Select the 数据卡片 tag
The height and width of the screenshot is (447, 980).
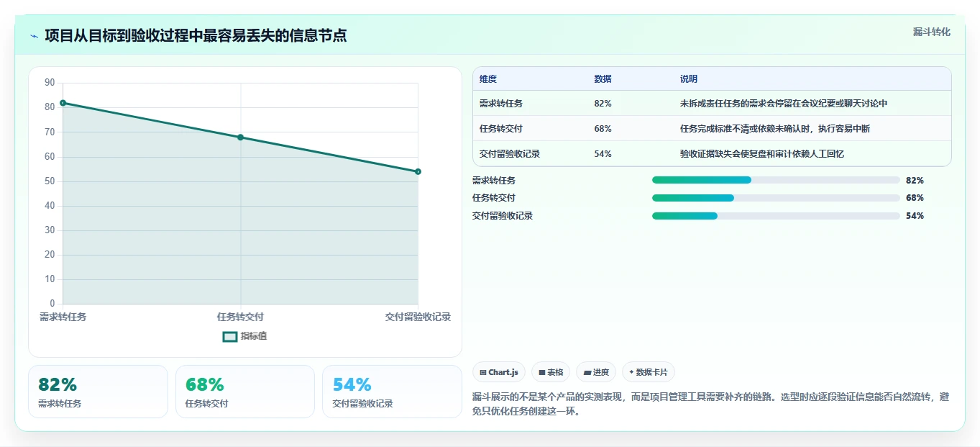coord(649,372)
